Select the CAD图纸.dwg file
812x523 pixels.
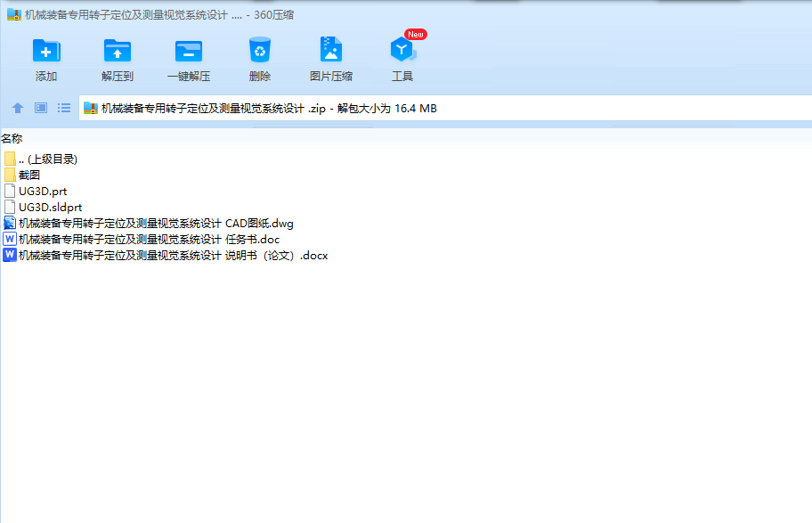[x=149, y=224]
